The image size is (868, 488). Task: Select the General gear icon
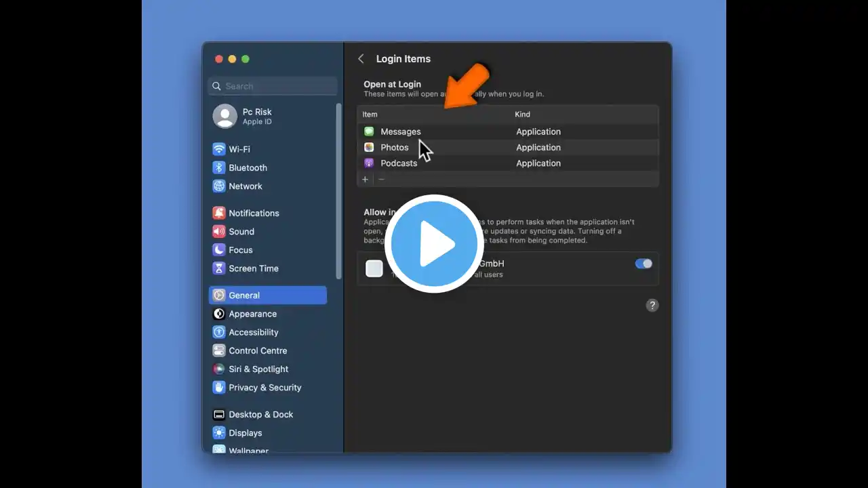pyautogui.click(x=219, y=295)
